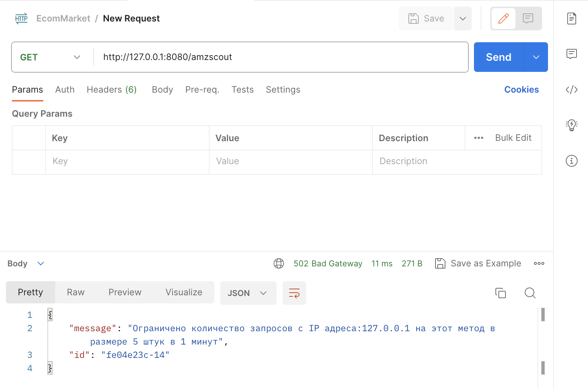Screen dimensions: 588x389
Task: Open the documentation icon in right sidebar
Action: (x=572, y=19)
